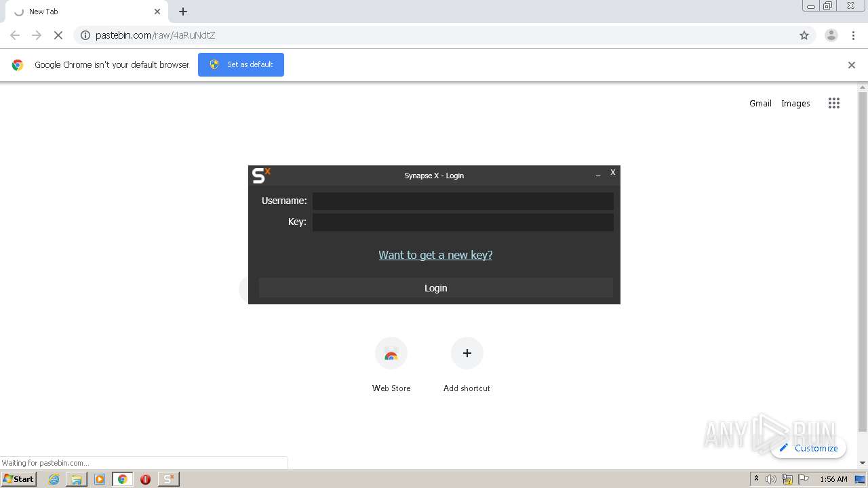Viewport: 868px width, 488px height.
Task: Open the 'Want to get a new key?' link
Action: (435, 255)
